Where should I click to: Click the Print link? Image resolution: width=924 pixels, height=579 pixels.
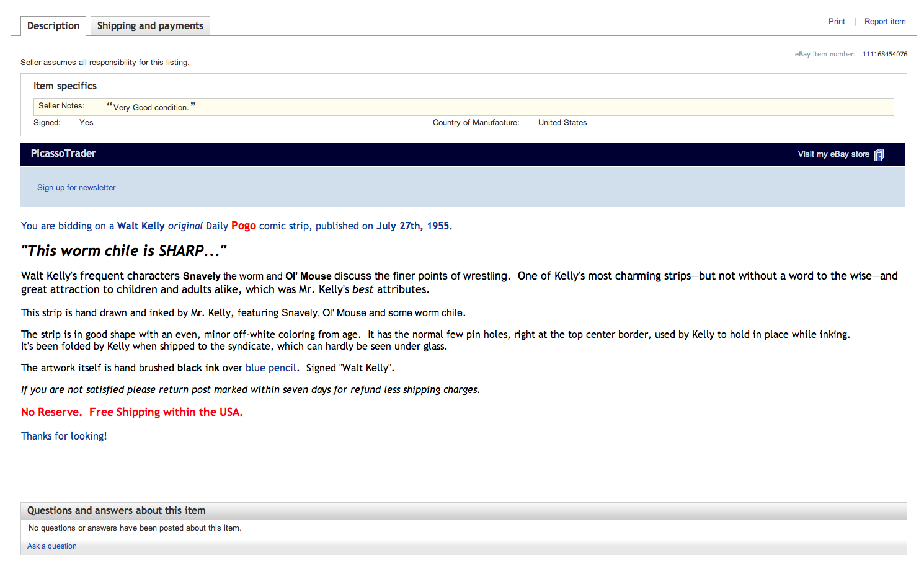click(837, 21)
